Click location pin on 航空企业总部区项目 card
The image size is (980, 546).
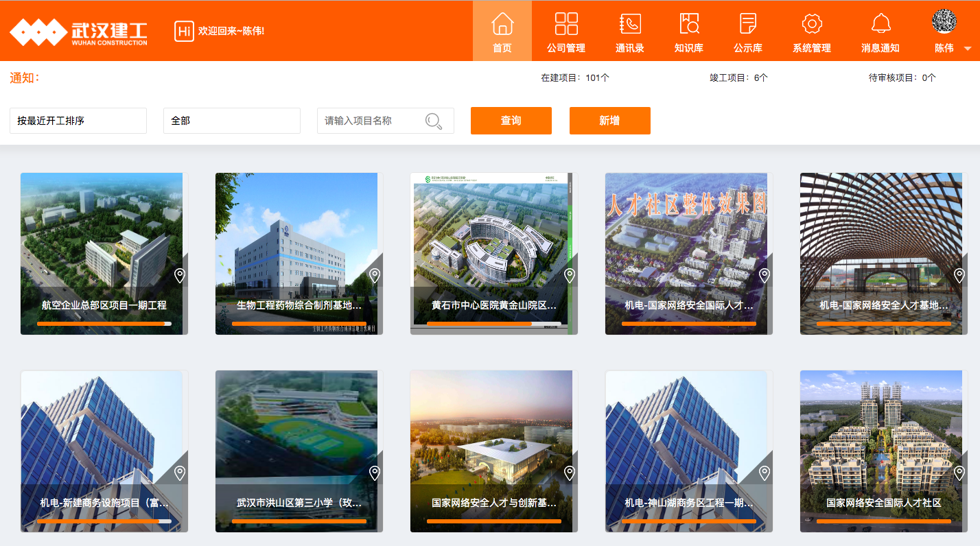point(180,276)
